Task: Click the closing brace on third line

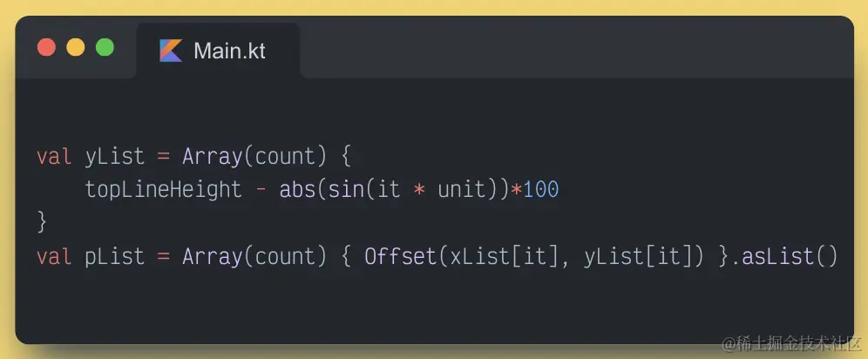Action: tap(42, 223)
